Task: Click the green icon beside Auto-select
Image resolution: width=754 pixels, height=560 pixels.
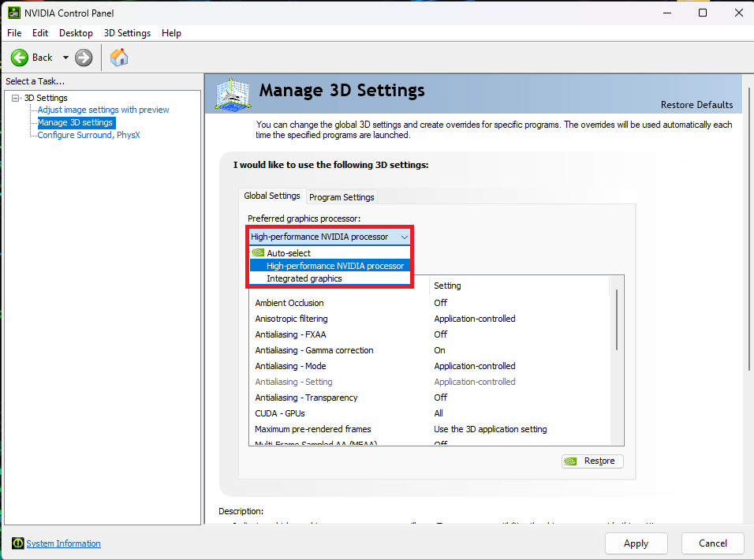Action: (258, 252)
